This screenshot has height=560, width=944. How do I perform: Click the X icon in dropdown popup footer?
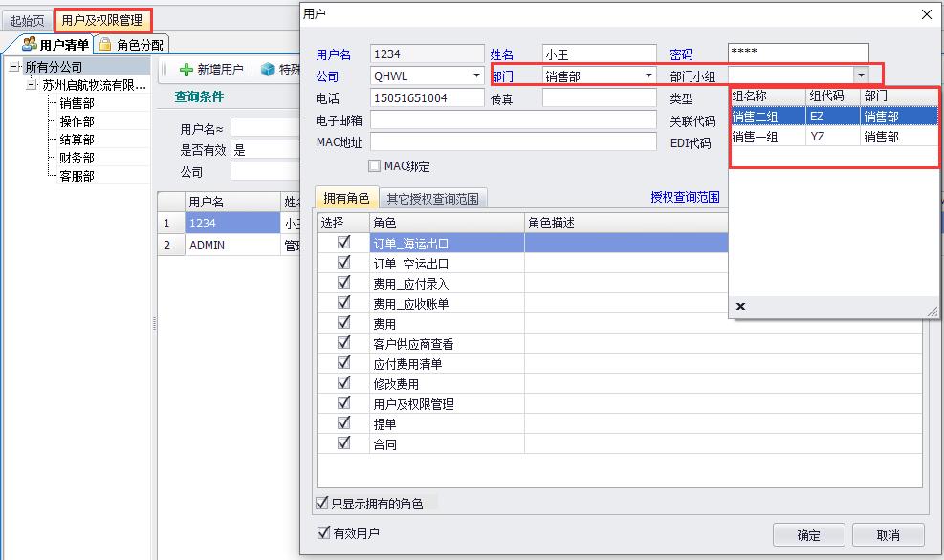740,307
